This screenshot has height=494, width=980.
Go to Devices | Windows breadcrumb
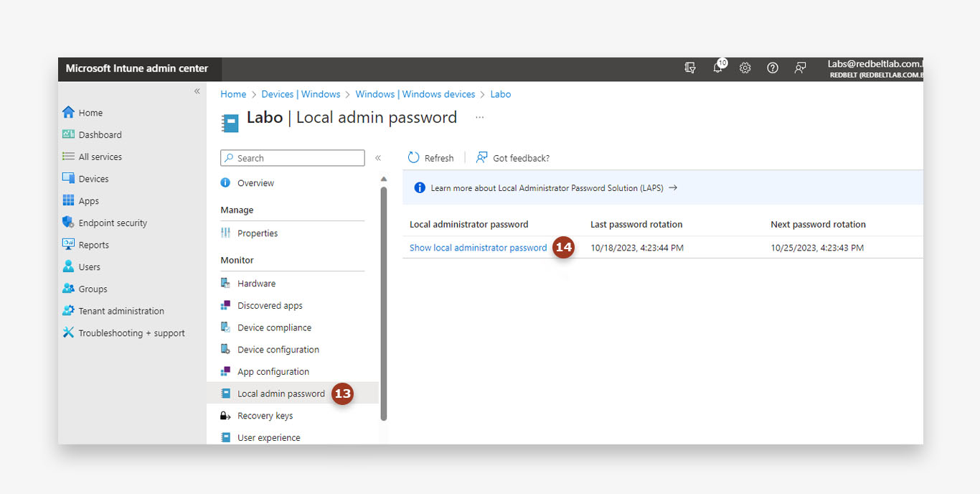[x=301, y=94]
